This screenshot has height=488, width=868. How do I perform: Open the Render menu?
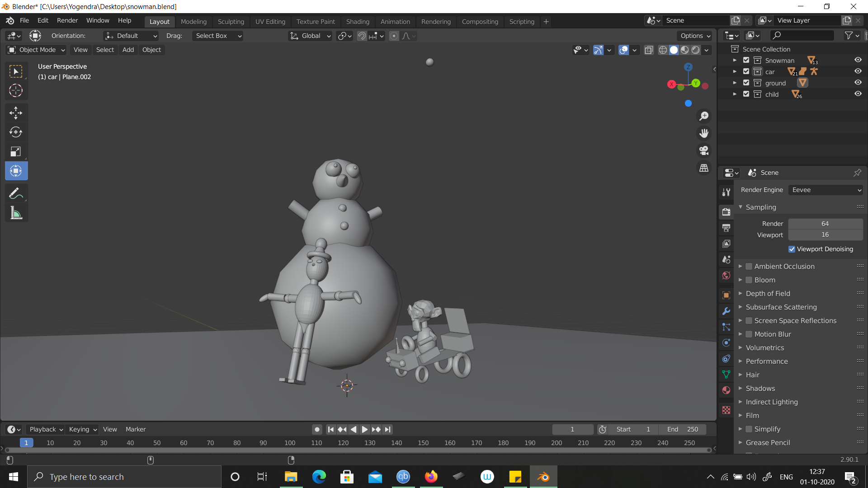(67, 20)
